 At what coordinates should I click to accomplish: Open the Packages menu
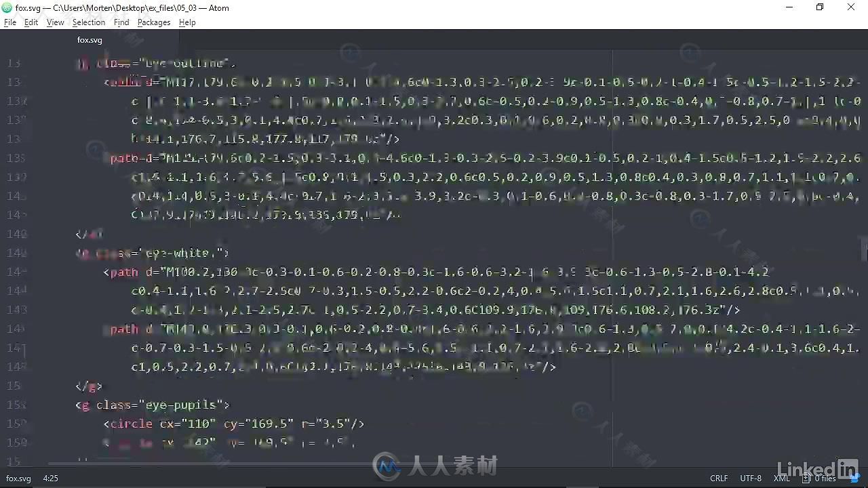[154, 22]
